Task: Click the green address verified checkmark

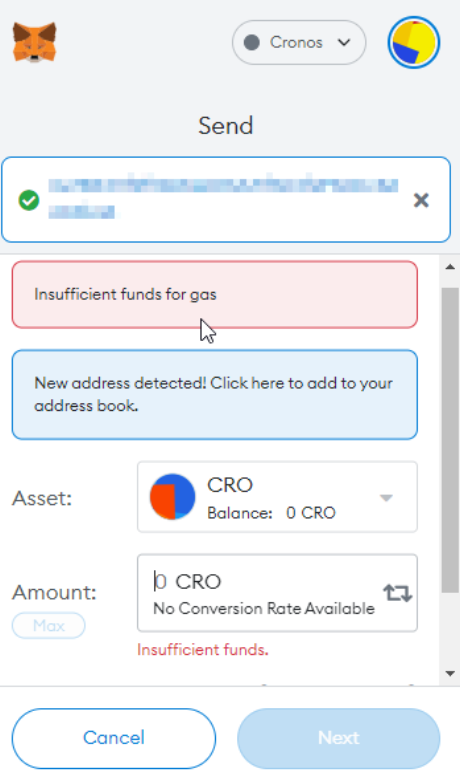Action: tap(29, 200)
